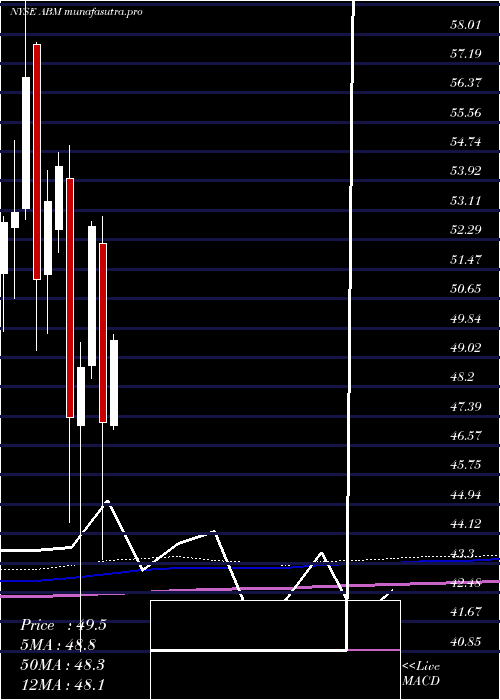This screenshot has width=500, height=700.
Task: Click the 45.75 price axis label
Action: click(x=465, y=465)
